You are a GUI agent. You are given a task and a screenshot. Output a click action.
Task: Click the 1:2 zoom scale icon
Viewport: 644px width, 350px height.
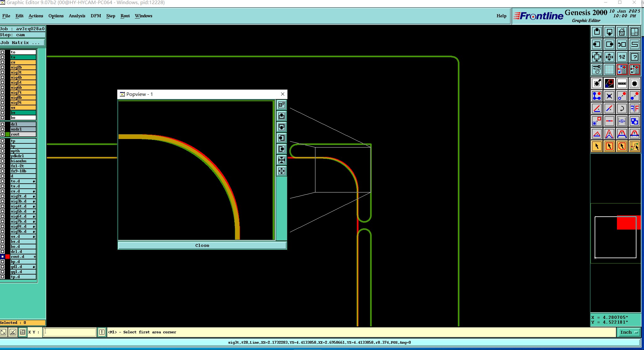pos(622,57)
